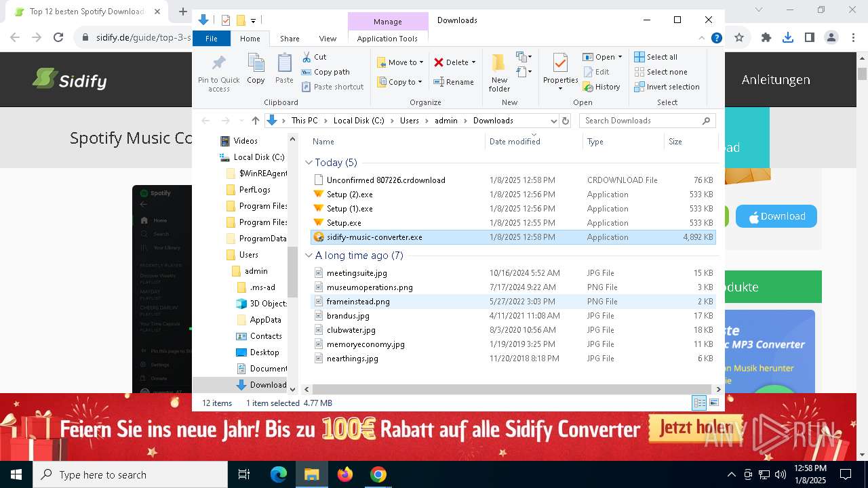Select sidify-music-converter.exe file
The image size is (868, 488).
pos(513,237)
